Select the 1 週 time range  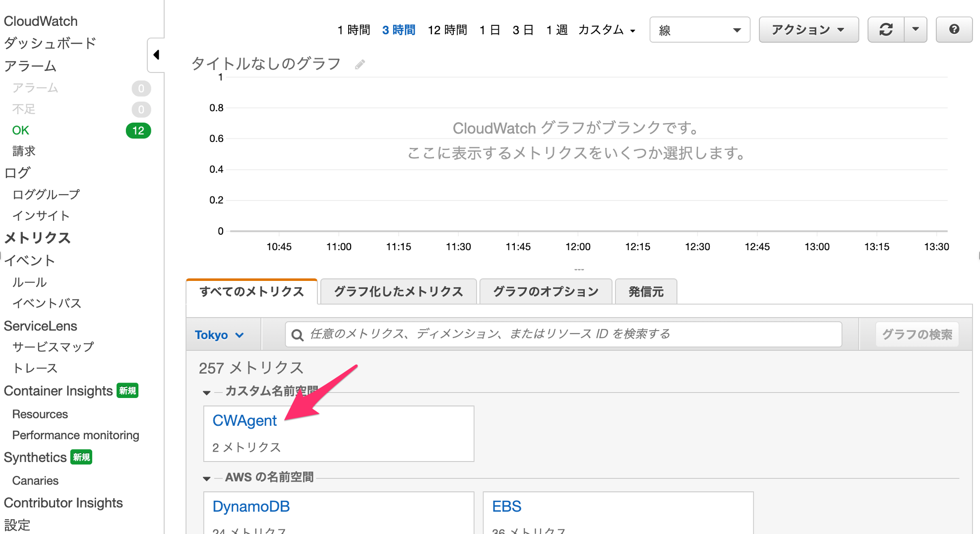pos(556,30)
